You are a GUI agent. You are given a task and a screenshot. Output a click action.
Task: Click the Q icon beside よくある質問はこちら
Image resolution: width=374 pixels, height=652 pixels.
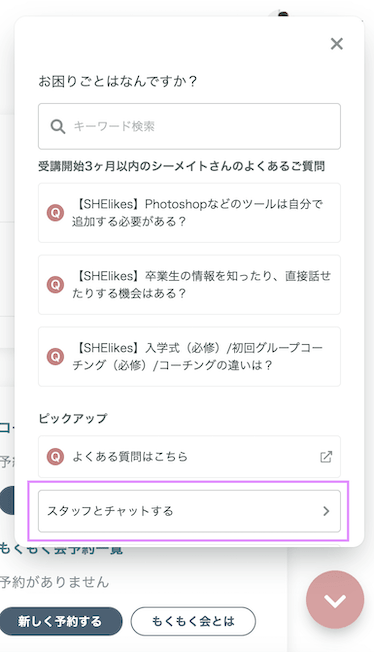coord(55,457)
